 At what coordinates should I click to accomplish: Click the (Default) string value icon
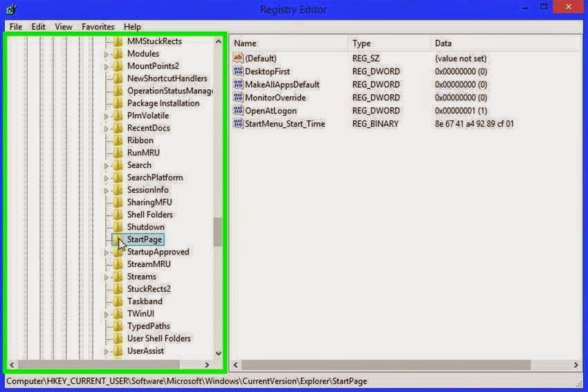(x=238, y=58)
